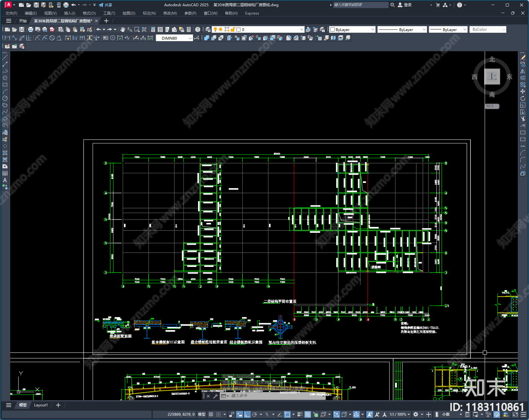Open the 文件(F) menu
The image size is (529, 420).
pos(11,13)
